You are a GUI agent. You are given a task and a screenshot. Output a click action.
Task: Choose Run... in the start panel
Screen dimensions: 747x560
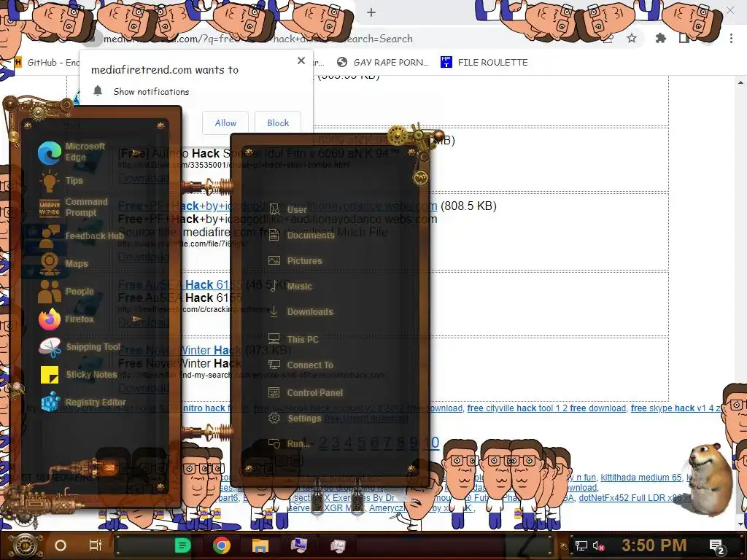(289, 444)
